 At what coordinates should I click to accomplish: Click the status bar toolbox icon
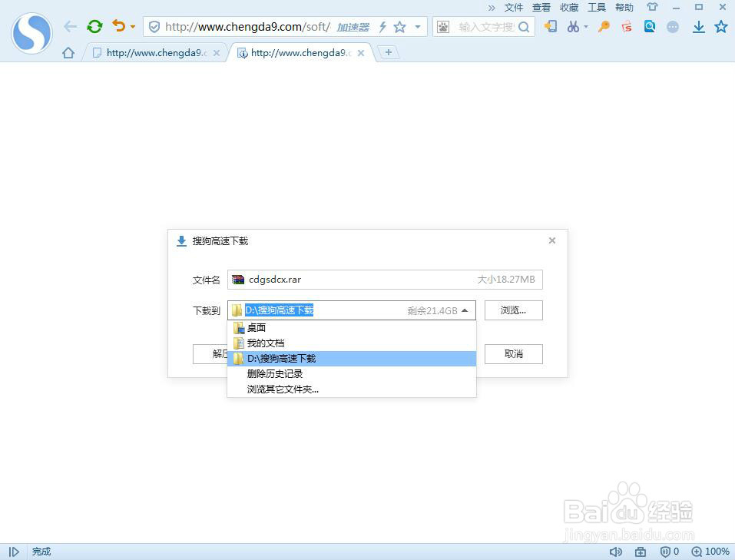pos(641,552)
